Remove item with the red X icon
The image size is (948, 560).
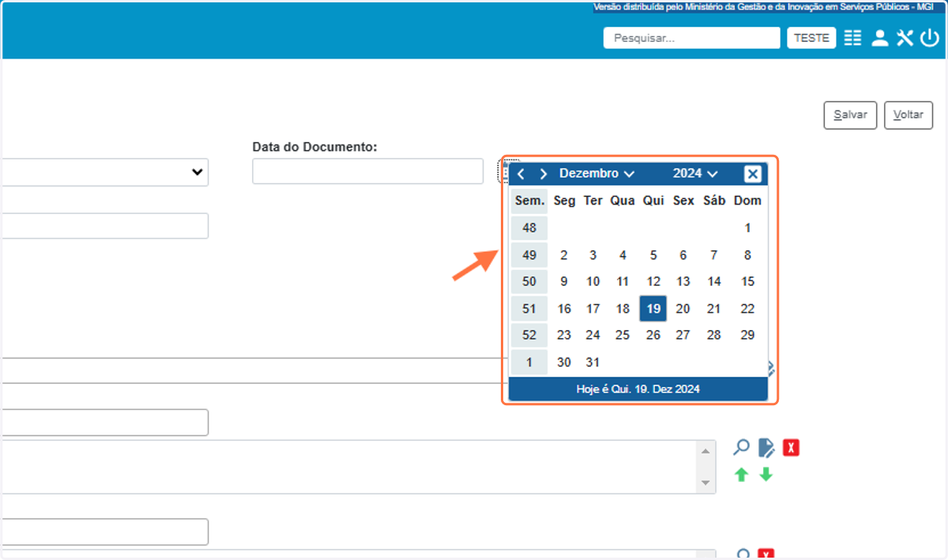coord(791,448)
